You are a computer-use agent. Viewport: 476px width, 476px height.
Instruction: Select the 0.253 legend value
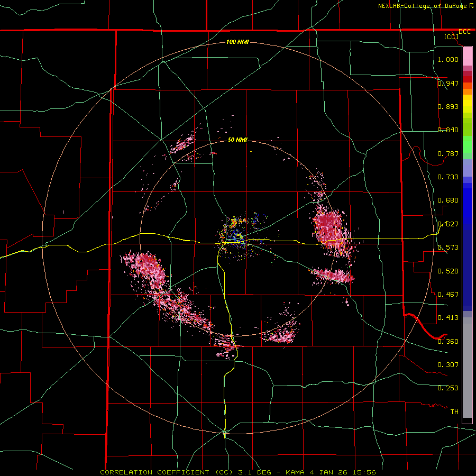coord(448,388)
